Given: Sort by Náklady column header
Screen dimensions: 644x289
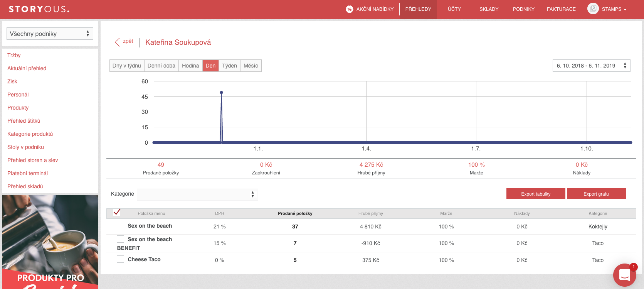Looking at the screenshot, I should [522, 213].
